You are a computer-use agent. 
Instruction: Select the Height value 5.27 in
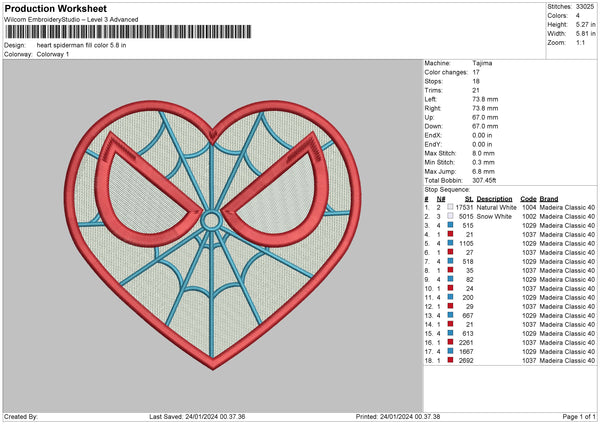click(586, 24)
